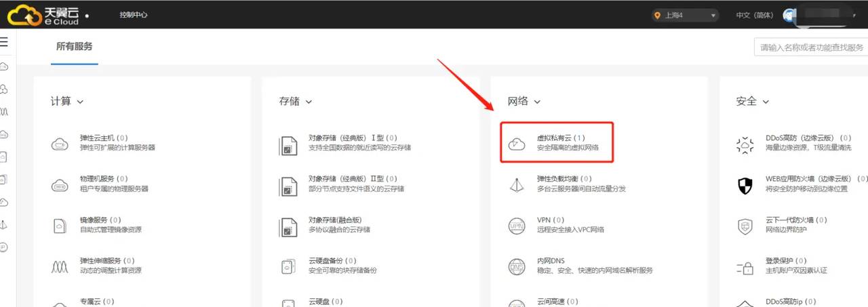Click the 内网DNS globe icon
The height and width of the screenshot is (307, 868).
pos(517,266)
